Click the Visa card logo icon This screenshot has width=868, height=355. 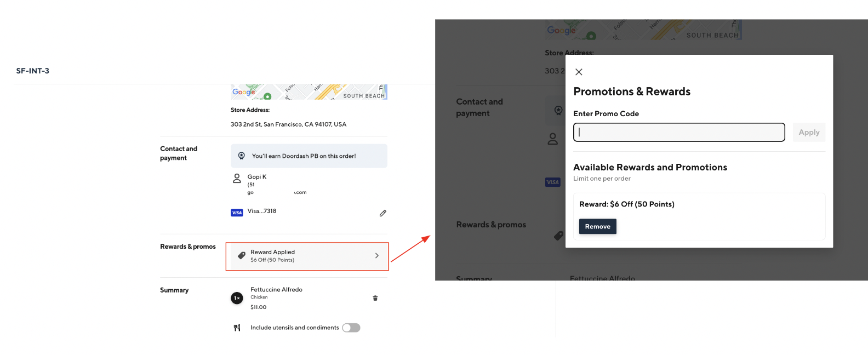[x=237, y=213]
